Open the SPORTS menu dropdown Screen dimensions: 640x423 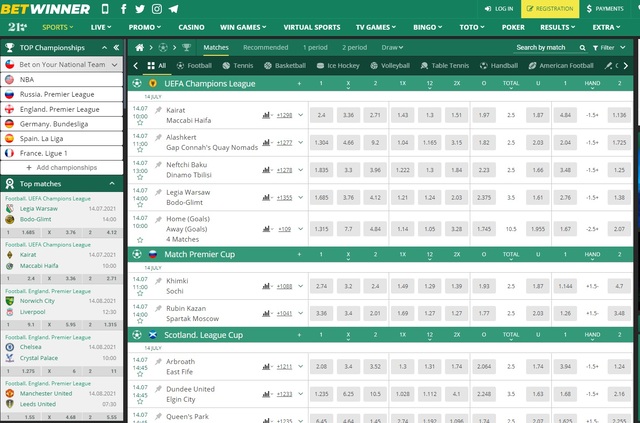58,27
